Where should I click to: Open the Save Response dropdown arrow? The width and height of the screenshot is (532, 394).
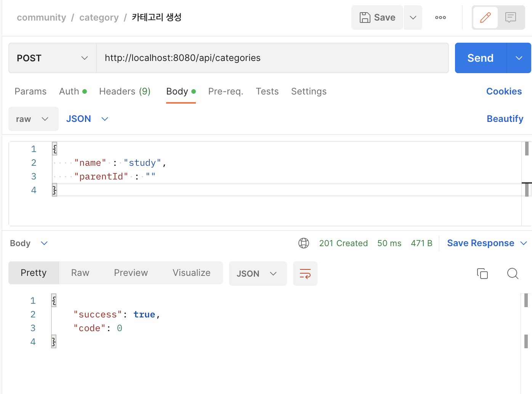pyautogui.click(x=524, y=243)
